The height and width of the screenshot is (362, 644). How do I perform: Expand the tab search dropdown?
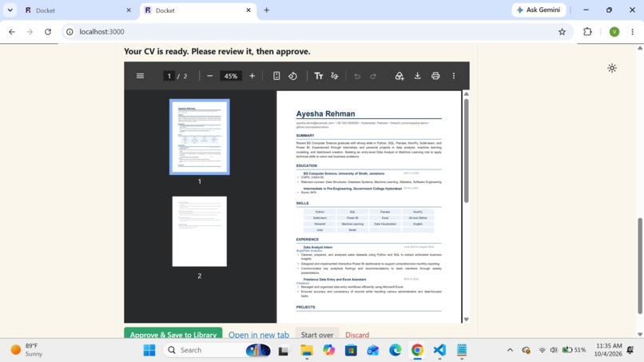[10, 10]
